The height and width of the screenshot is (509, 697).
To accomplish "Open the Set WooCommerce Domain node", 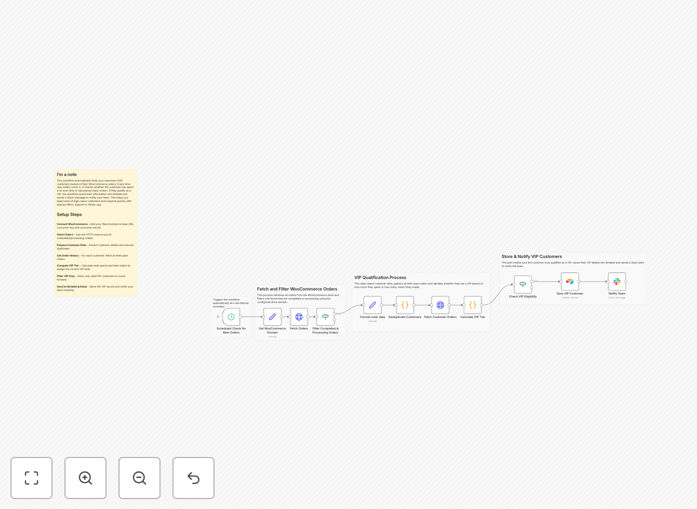I will click(272, 317).
